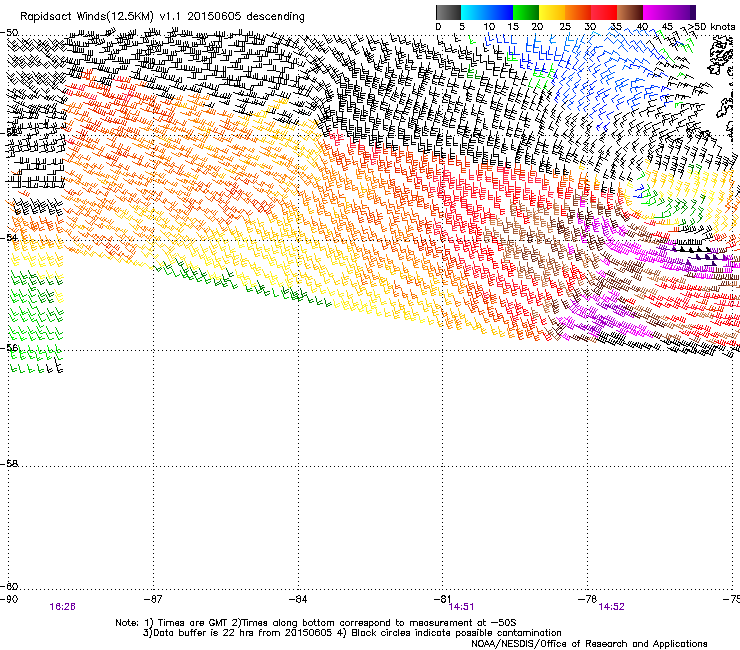Click the '-84' longitude label
The width and height of the screenshot is (740, 650).
298,599
